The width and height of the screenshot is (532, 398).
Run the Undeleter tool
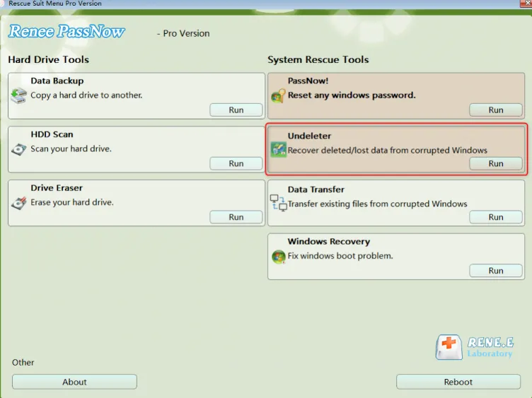(x=496, y=163)
